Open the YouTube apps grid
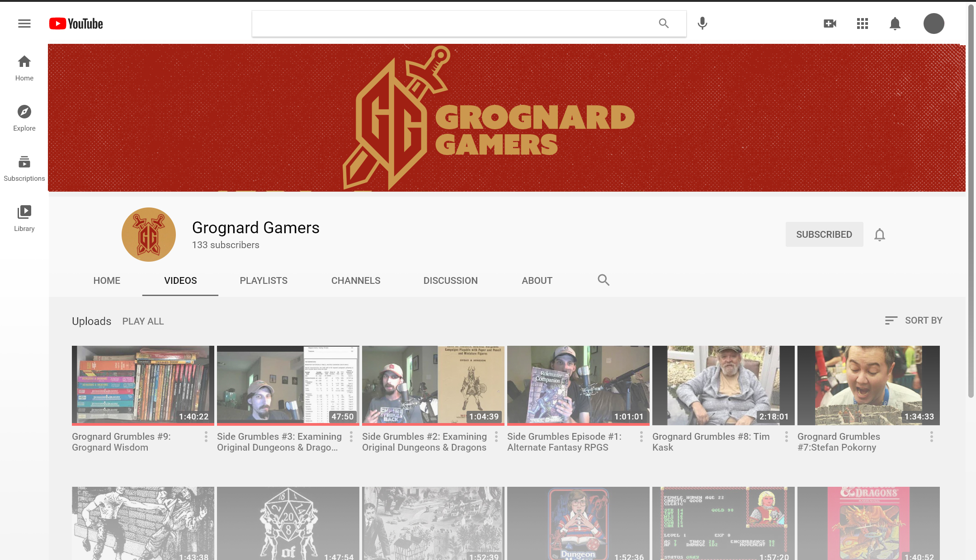The image size is (976, 560). (862, 24)
